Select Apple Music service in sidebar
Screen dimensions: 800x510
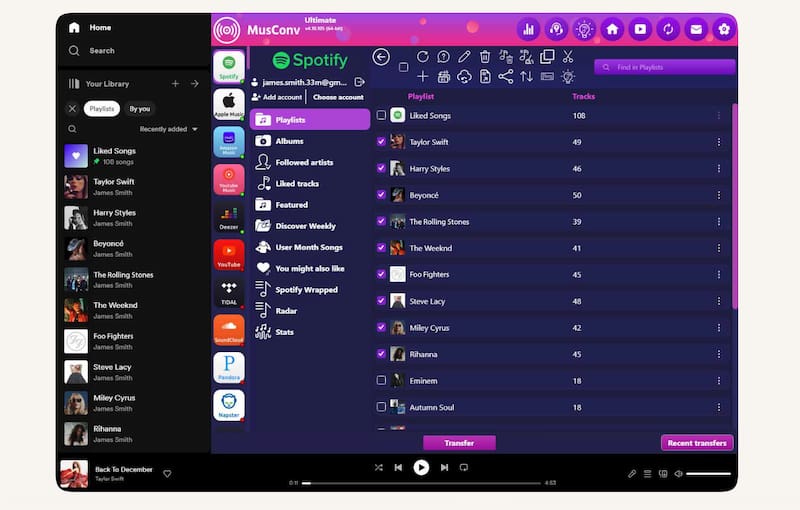click(x=229, y=104)
